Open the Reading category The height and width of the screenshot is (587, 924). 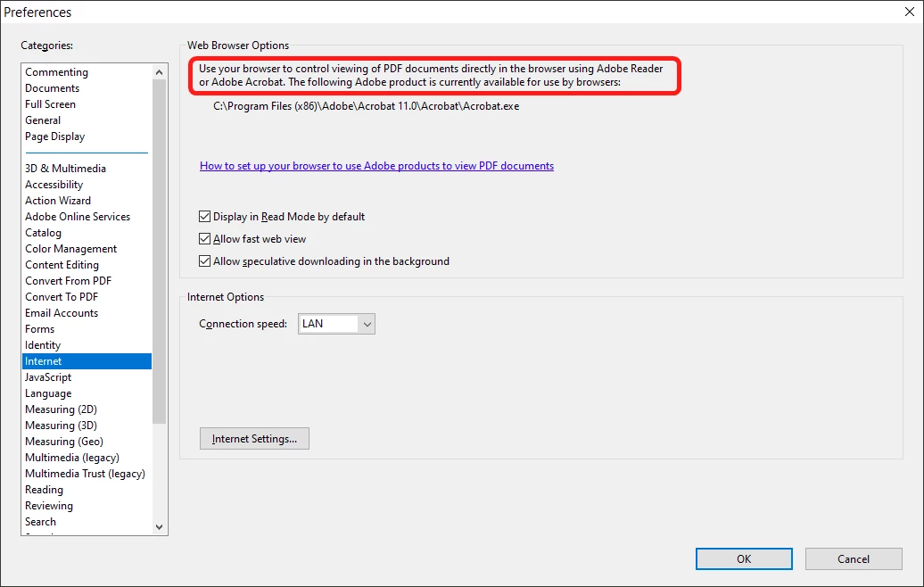(87, 490)
